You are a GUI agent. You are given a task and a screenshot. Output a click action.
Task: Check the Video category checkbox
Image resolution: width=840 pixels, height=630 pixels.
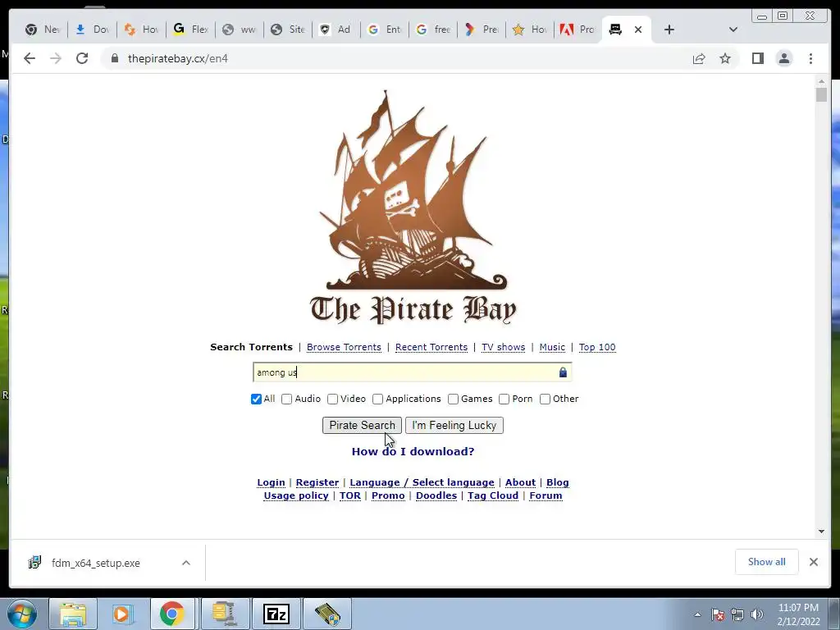pos(333,399)
